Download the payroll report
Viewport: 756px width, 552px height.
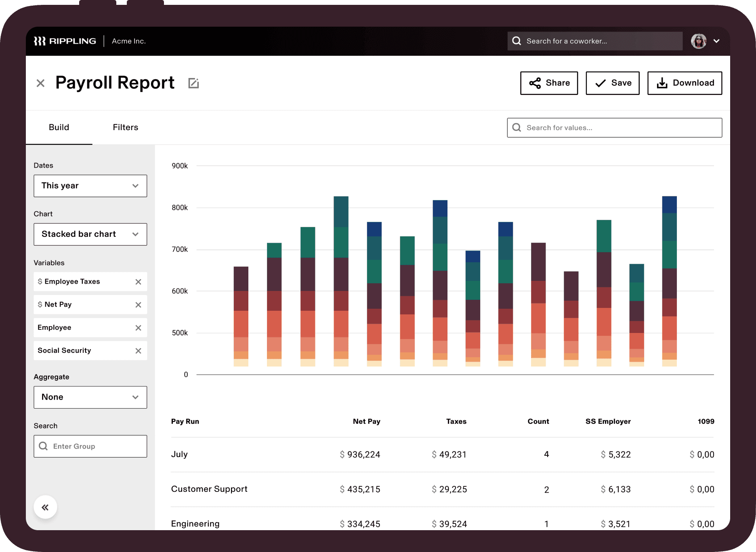(x=685, y=83)
